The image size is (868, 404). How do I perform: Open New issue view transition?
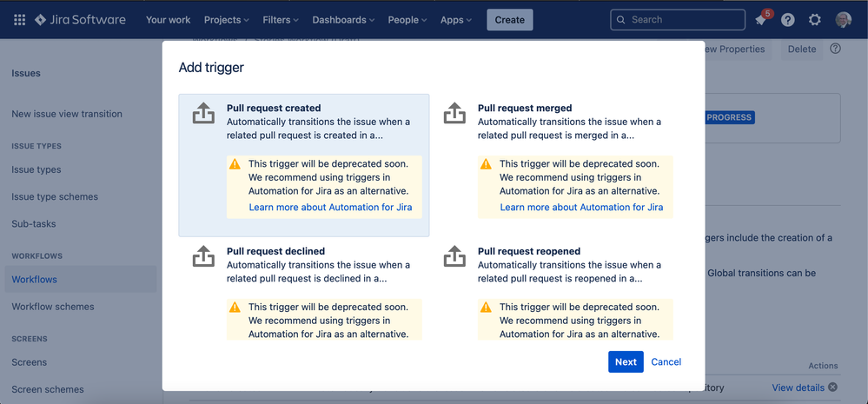(67, 114)
